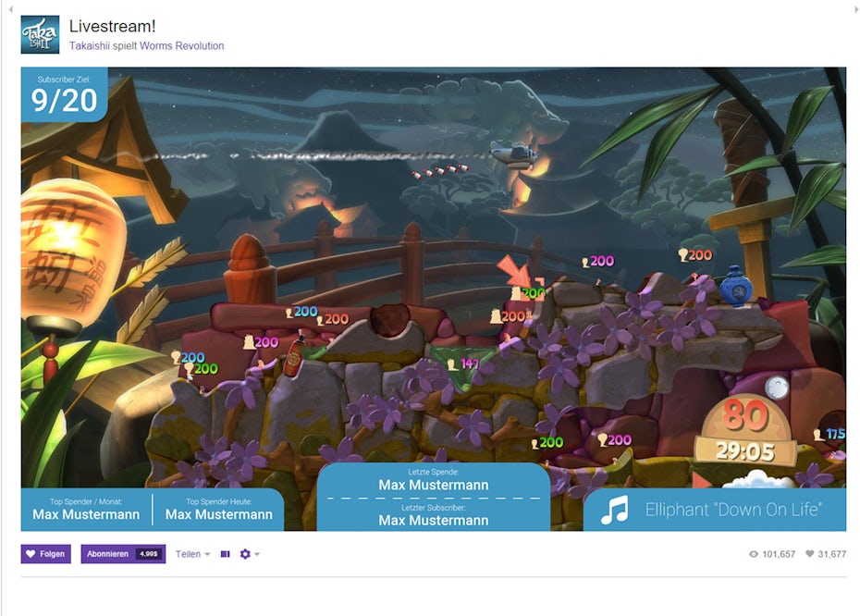The width and height of the screenshot is (860, 616).
Task: Subscribe using the Abonnieren button
Action: (123, 554)
